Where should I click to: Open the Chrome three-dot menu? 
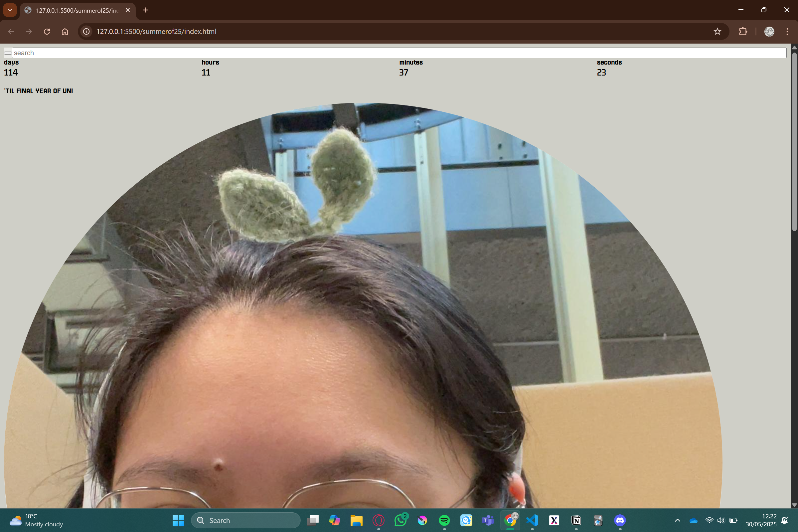tap(787, 32)
